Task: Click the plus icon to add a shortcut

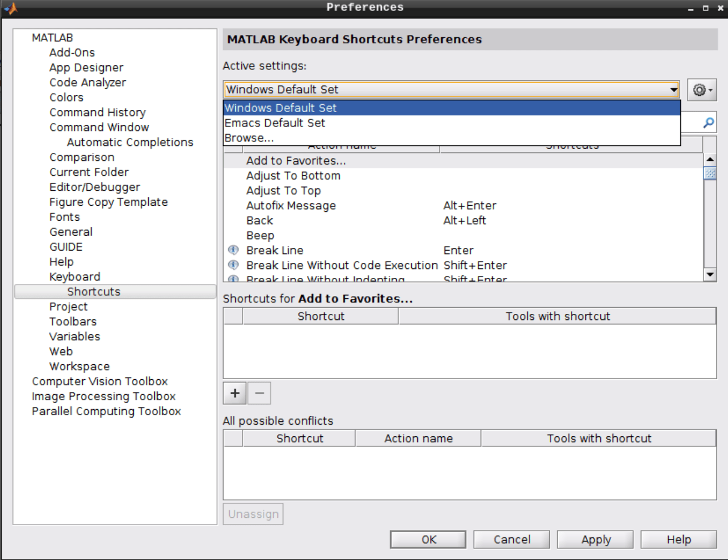Action: [234, 393]
